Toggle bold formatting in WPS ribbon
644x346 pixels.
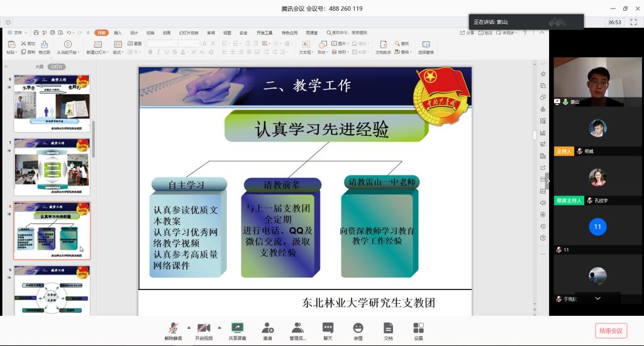tap(150, 52)
